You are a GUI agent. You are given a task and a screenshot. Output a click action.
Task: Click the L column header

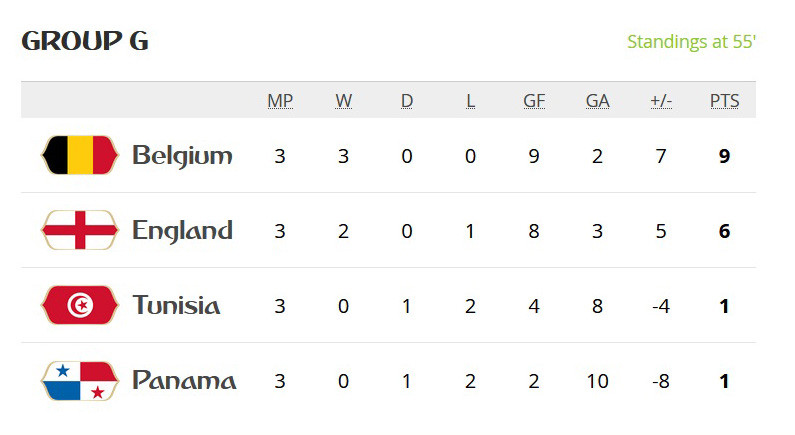(470, 101)
